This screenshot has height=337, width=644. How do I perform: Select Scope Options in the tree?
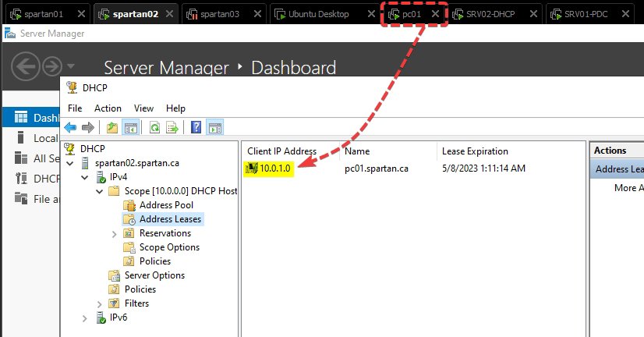169,247
